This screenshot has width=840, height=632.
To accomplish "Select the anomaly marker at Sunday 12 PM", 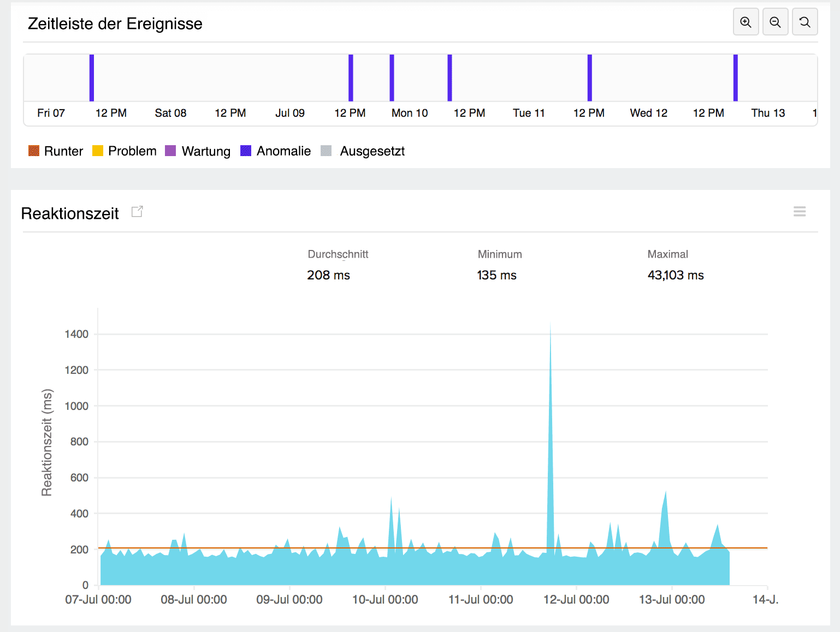I will tap(351, 77).
